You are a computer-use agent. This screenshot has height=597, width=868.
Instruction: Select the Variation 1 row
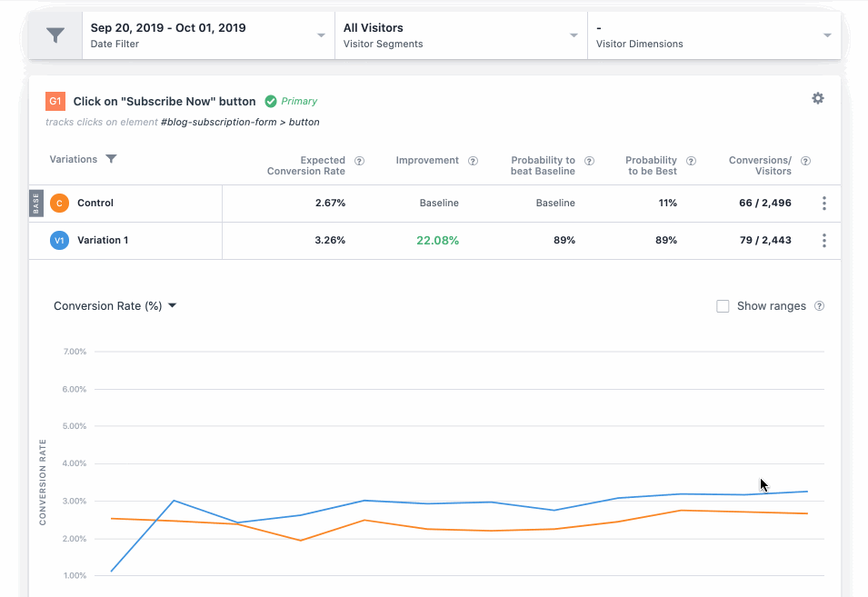(434, 240)
